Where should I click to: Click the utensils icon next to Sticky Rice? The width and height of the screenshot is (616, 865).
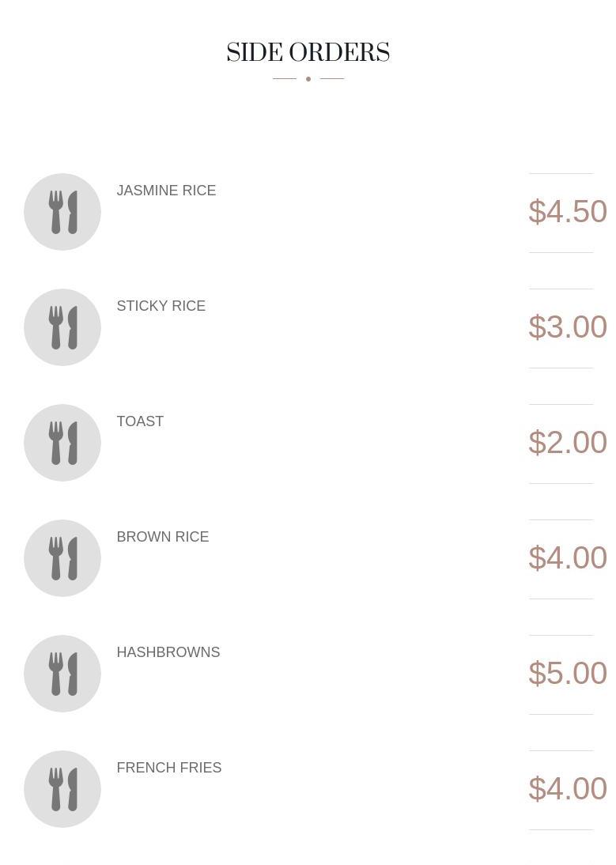(x=62, y=327)
